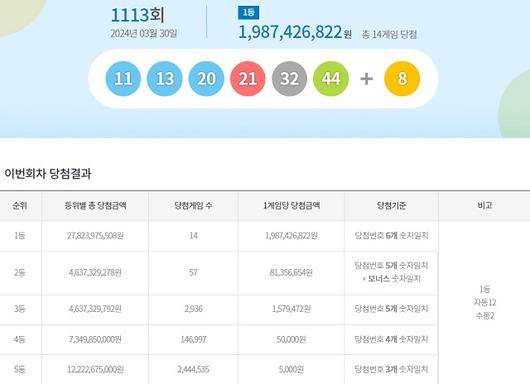
Task: Click the blue 1등 badge
Action: pos(248,13)
